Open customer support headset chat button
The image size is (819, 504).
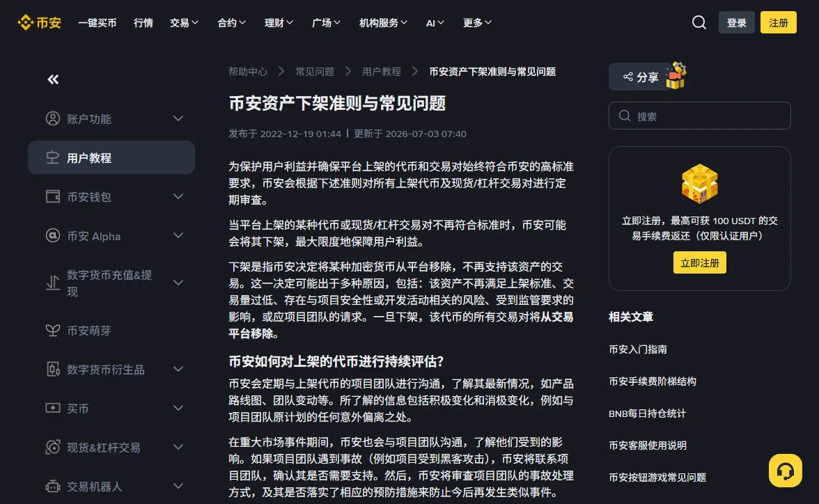[x=785, y=471]
